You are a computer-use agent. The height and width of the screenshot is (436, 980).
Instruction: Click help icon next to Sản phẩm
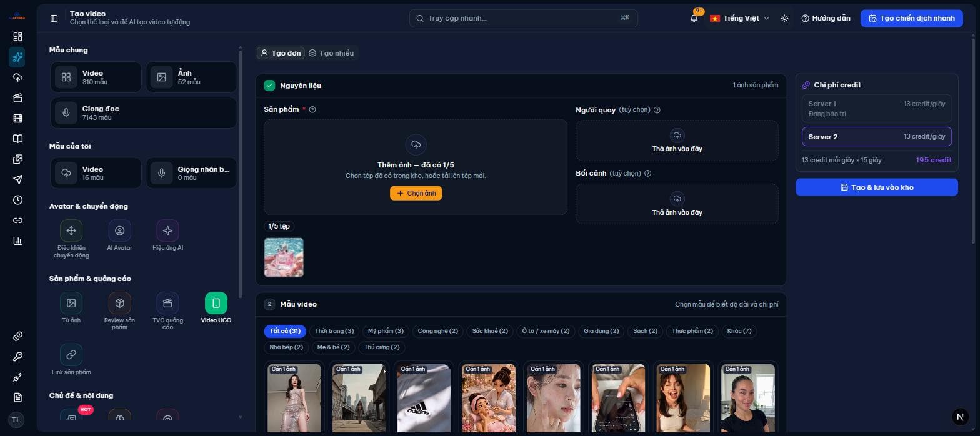coord(312,109)
